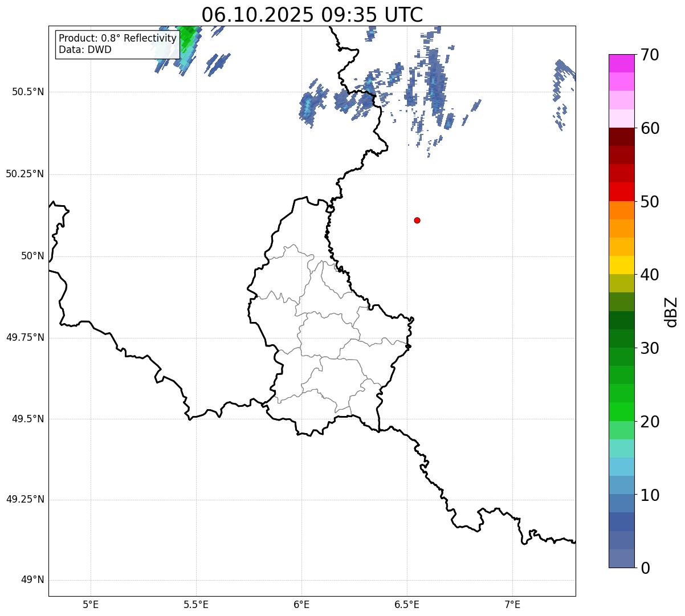Screen dimensions: 685x616
Task: Click the Product: 0.8° Reflectivity label
Action: pyautogui.click(x=118, y=38)
